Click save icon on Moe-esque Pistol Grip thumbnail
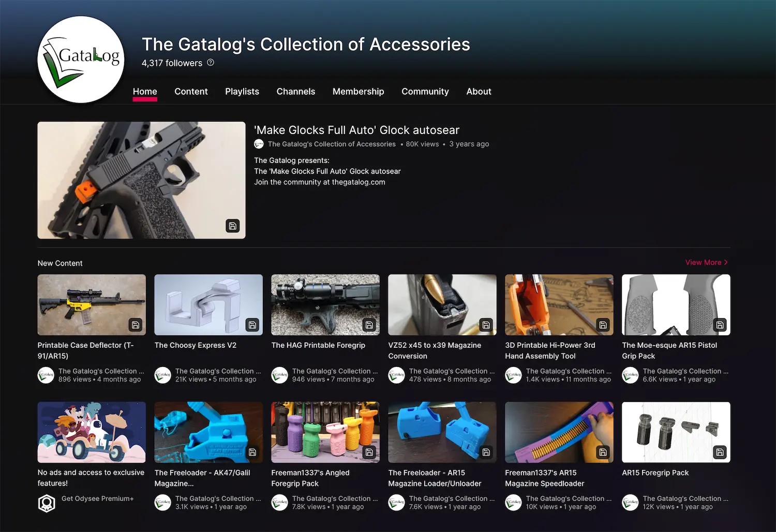The width and height of the screenshot is (776, 532). pyautogui.click(x=720, y=325)
